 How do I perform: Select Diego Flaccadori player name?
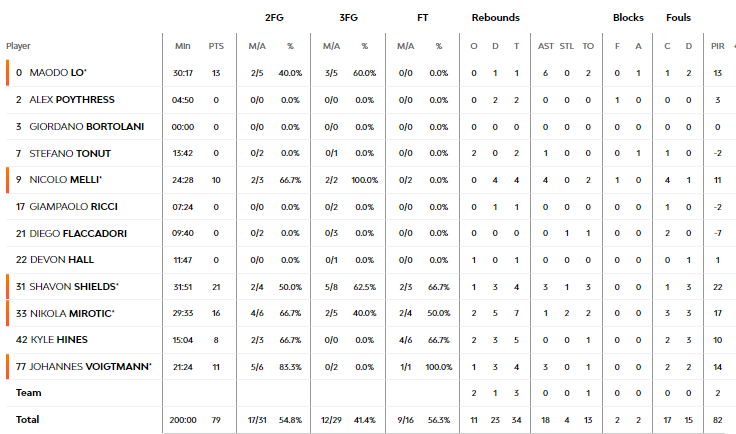pos(78,233)
